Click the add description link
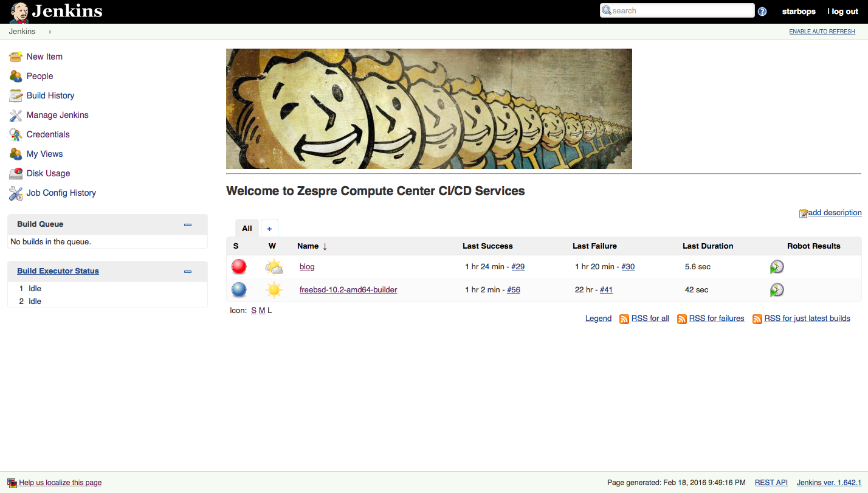The width and height of the screenshot is (868, 493). [835, 213]
